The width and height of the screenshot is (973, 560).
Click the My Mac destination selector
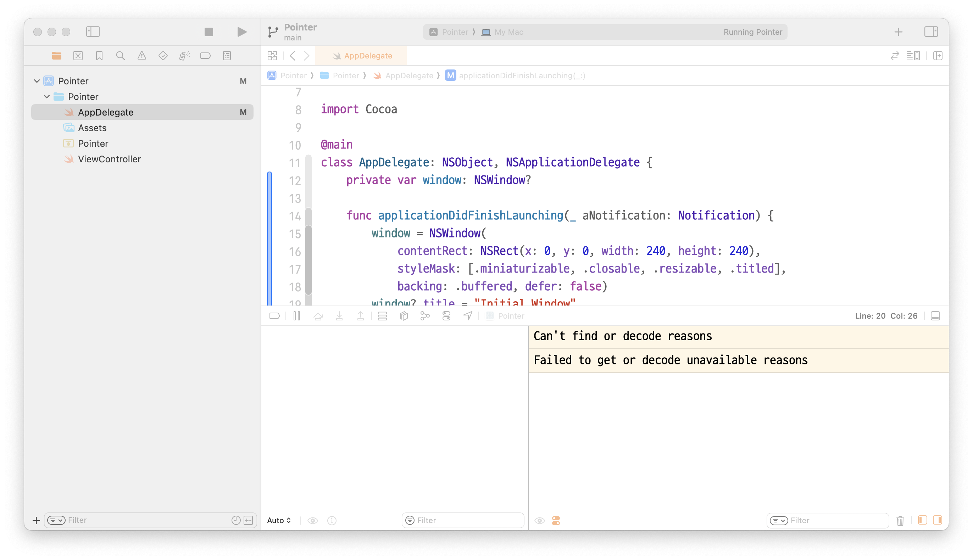(x=508, y=32)
